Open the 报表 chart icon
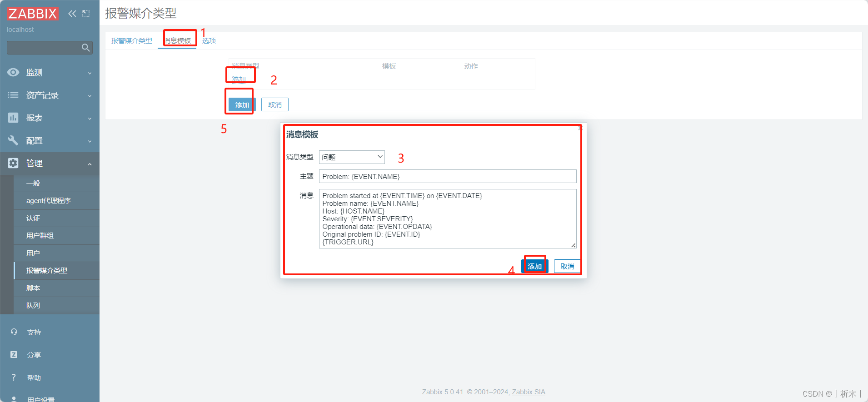 point(13,118)
